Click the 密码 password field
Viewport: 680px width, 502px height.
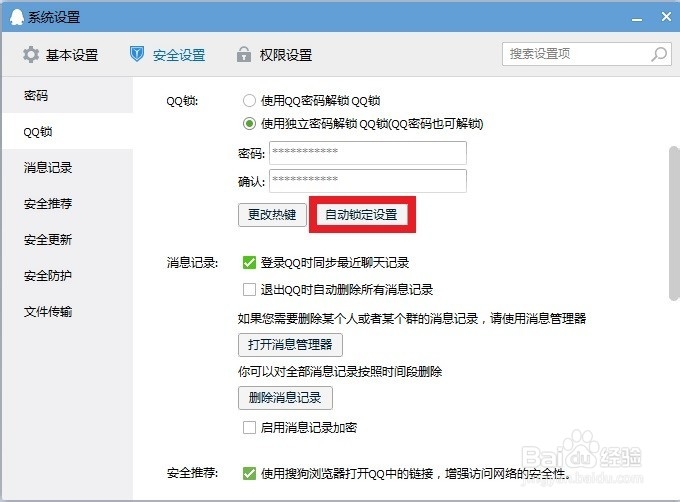[x=368, y=153]
